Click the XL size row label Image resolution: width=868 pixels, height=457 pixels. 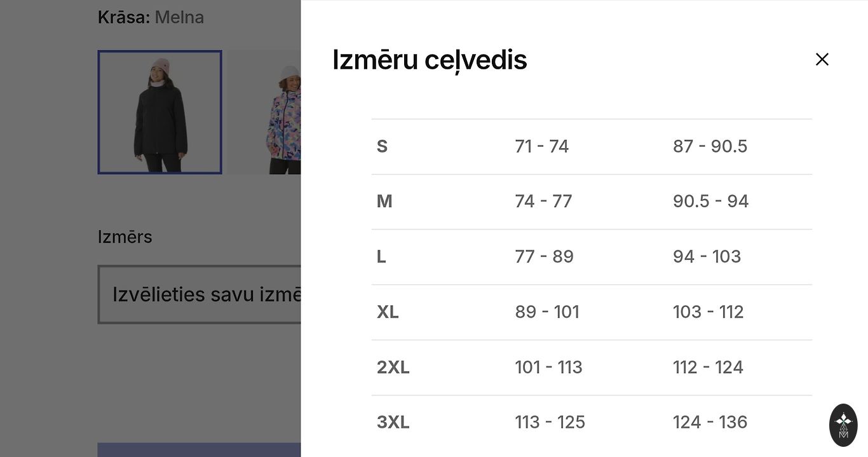tap(388, 312)
